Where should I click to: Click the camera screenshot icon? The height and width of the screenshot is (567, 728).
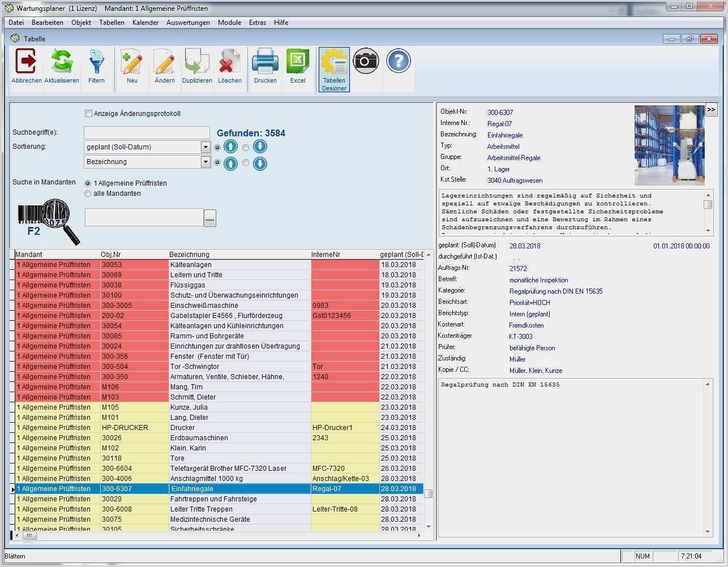pyautogui.click(x=366, y=61)
